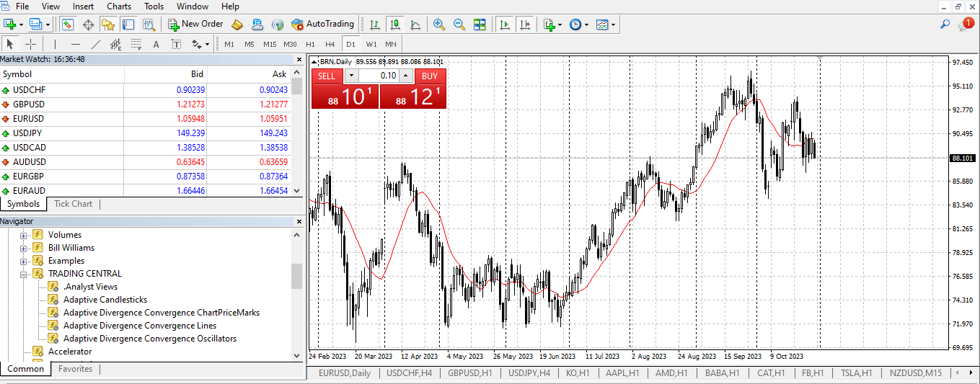Click the Tile Windows icon
This screenshot has height=384, width=980.
coord(480,24)
